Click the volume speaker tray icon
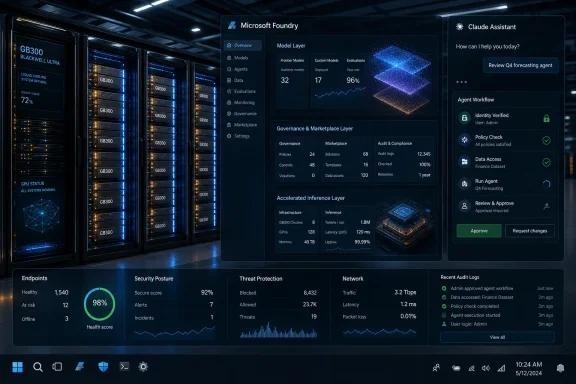Viewport: 576px width, 384px height. click(x=486, y=368)
